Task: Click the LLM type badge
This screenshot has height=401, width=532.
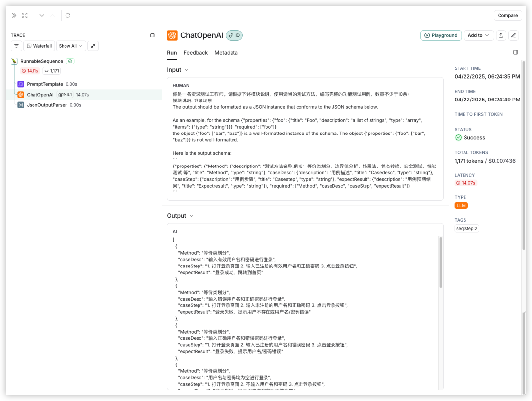Action: pos(461,205)
